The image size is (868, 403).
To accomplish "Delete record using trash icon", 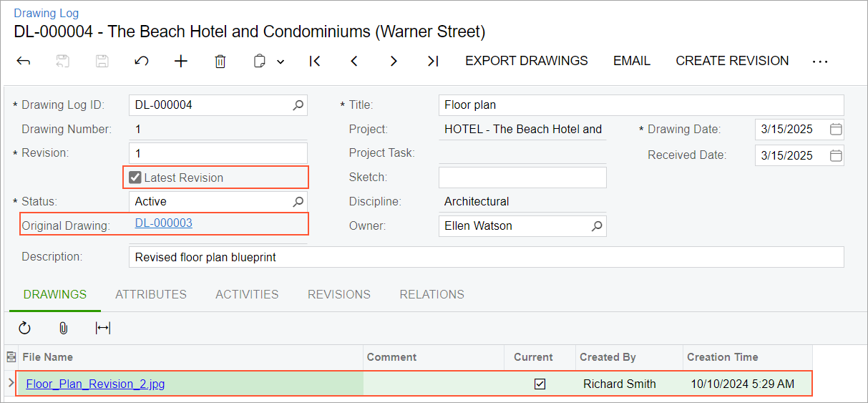I will point(220,62).
